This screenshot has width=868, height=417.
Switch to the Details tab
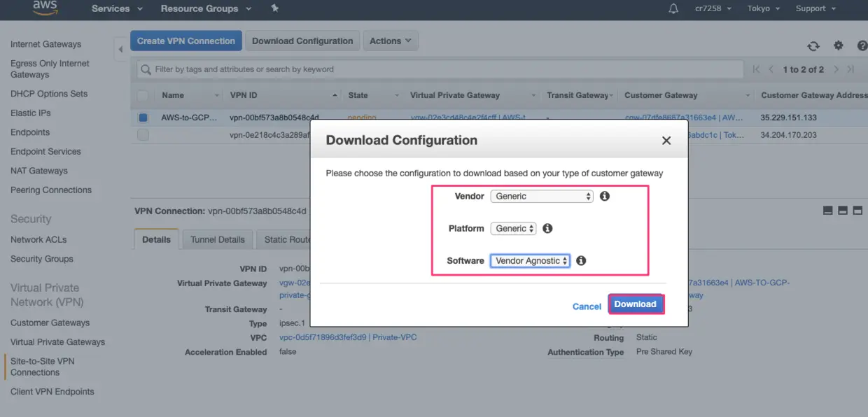pos(156,239)
